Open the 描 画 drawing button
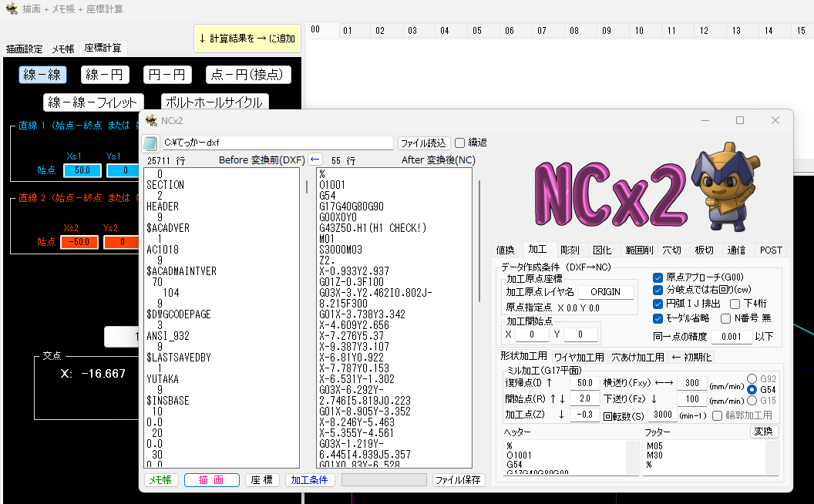This screenshot has width=814, height=504. click(x=211, y=480)
